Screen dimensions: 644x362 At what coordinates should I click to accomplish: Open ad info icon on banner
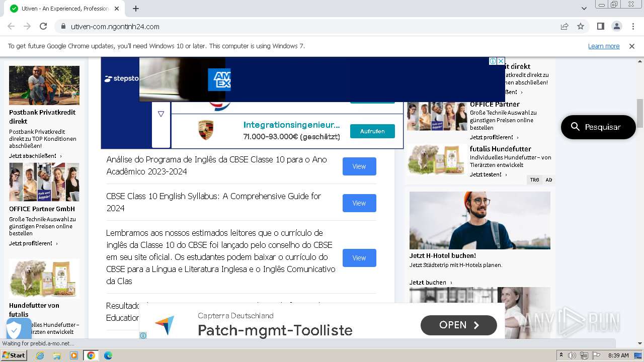click(x=493, y=61)
